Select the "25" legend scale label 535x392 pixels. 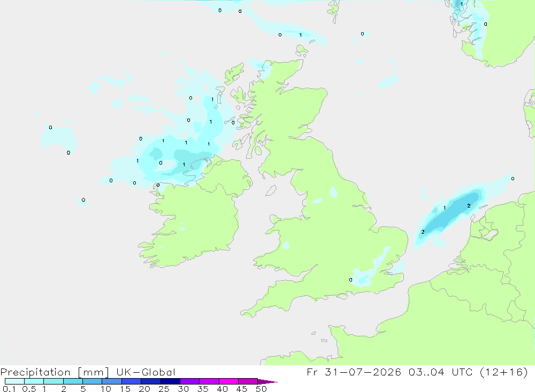164,389
